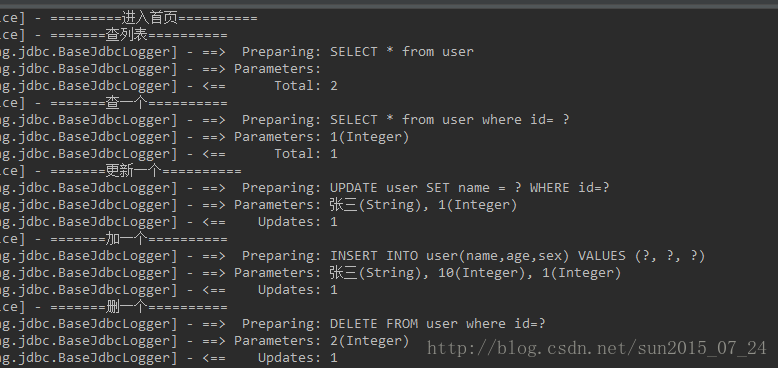This screenshot has width=778, height=368.
Task: Click the '更新一个' separator log line
Action: (121, 171)
